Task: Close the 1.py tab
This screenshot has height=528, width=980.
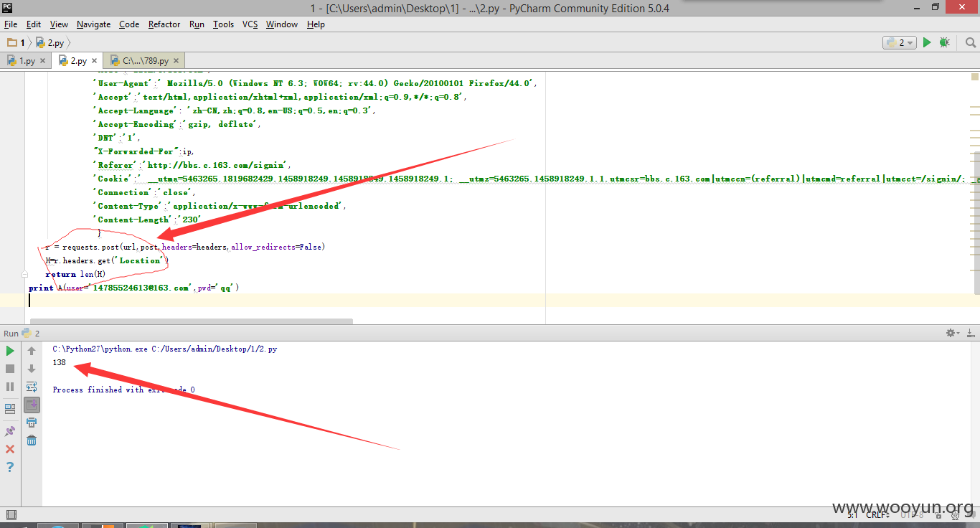Action: click(x=42, y=61)
